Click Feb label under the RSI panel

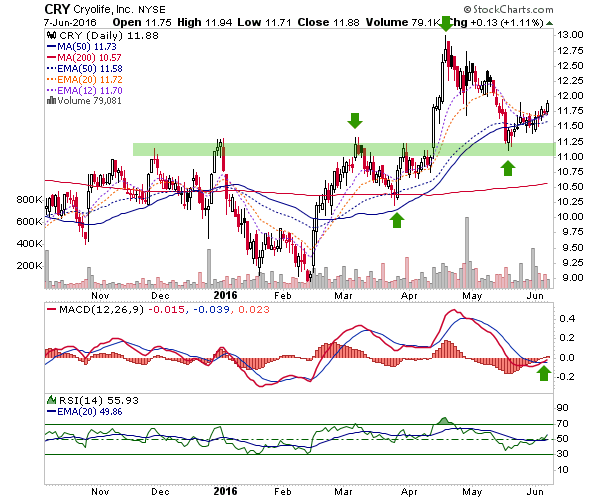tap(282, 492)
